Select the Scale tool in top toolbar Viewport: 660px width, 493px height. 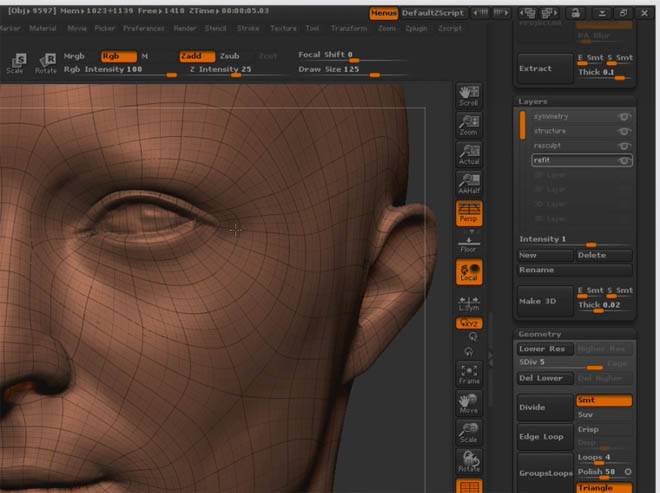coord(17,64)
